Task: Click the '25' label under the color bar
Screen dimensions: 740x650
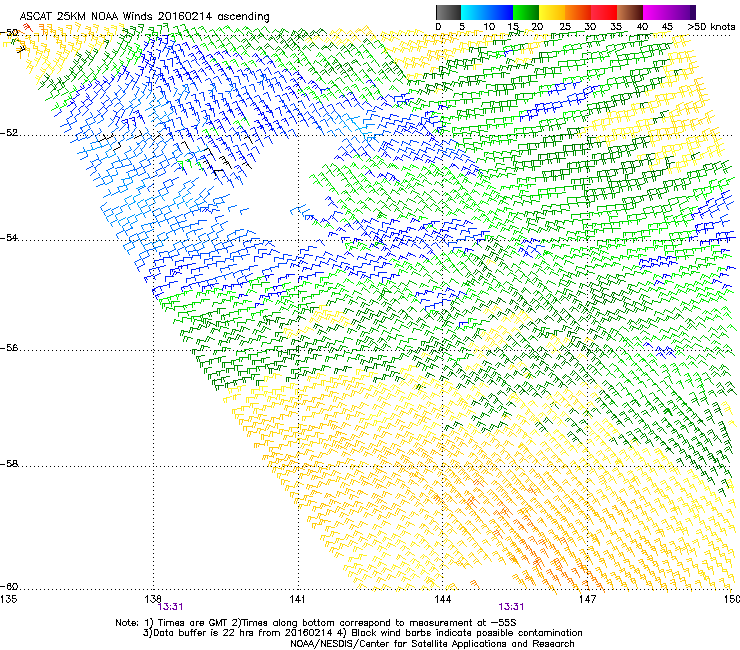Action: pyautogui.click(x=565, y=27)
